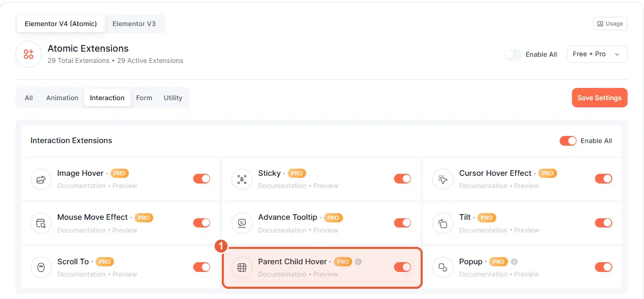This screenshot has height=299, width=644.
Task: Open Image Hover Documentation link
Action: click(81, 186)
